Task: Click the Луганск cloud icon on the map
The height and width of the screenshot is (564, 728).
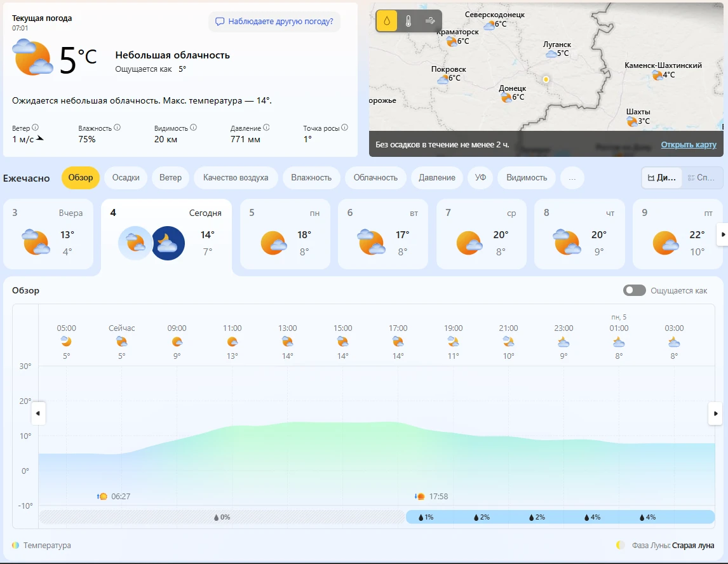Action: (x=551, y=54)
